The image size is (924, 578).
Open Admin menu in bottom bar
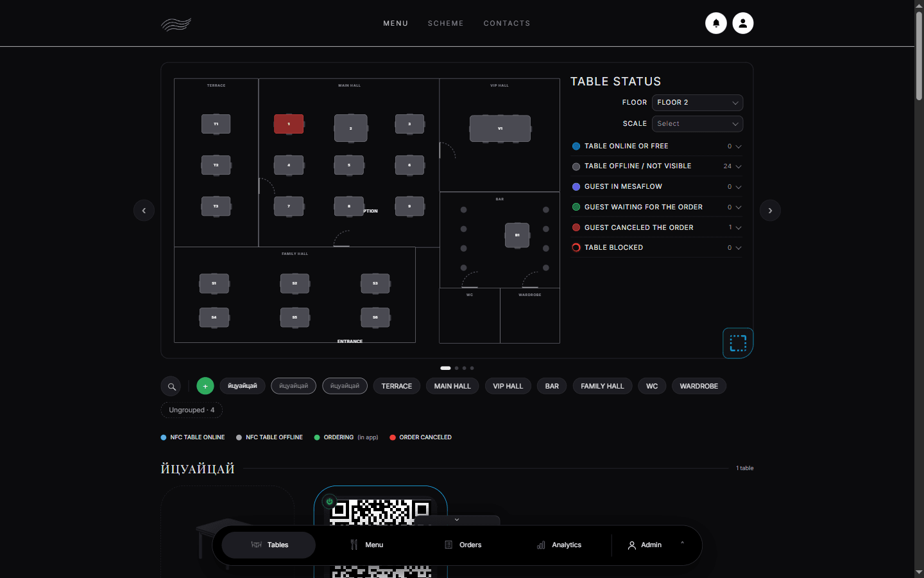(656, 545)
